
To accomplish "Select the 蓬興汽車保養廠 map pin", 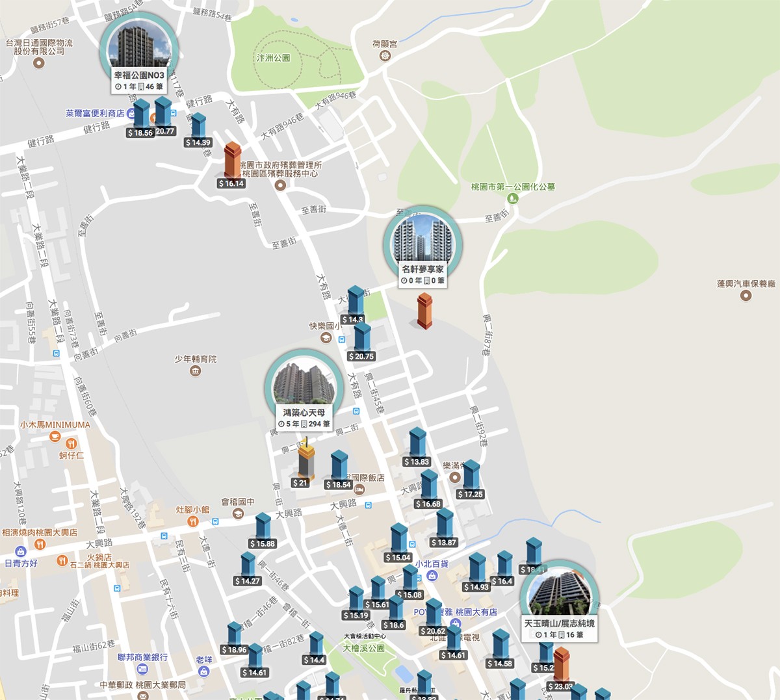I will [746, 296].
